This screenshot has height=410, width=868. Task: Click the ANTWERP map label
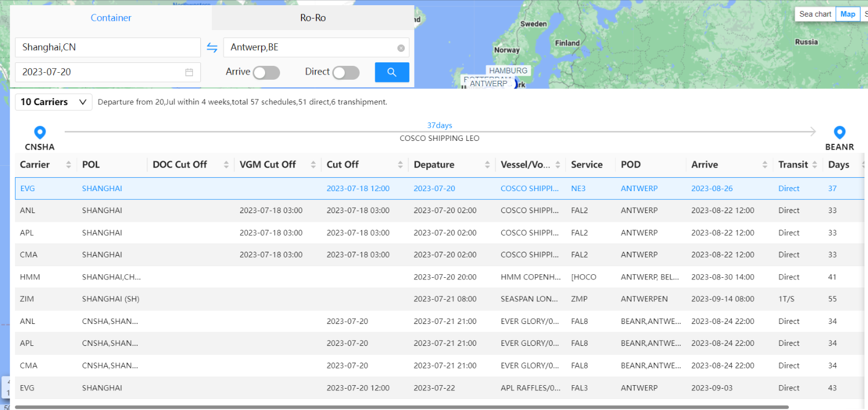click(489, 84)
